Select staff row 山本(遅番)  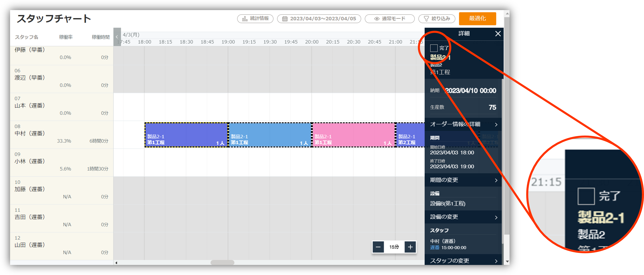tap(61, 107)
